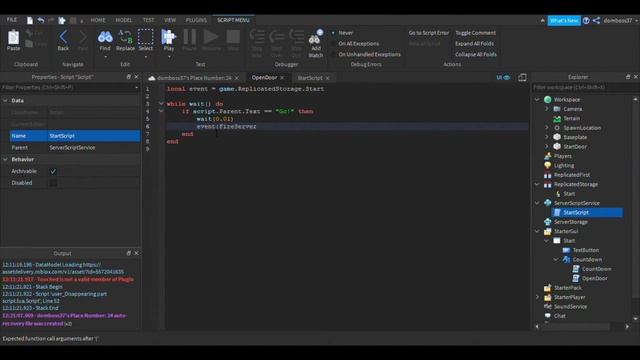The image size is (640, 360).
Task: Select Terrain in Explorer
Action: tap(571, 118)
